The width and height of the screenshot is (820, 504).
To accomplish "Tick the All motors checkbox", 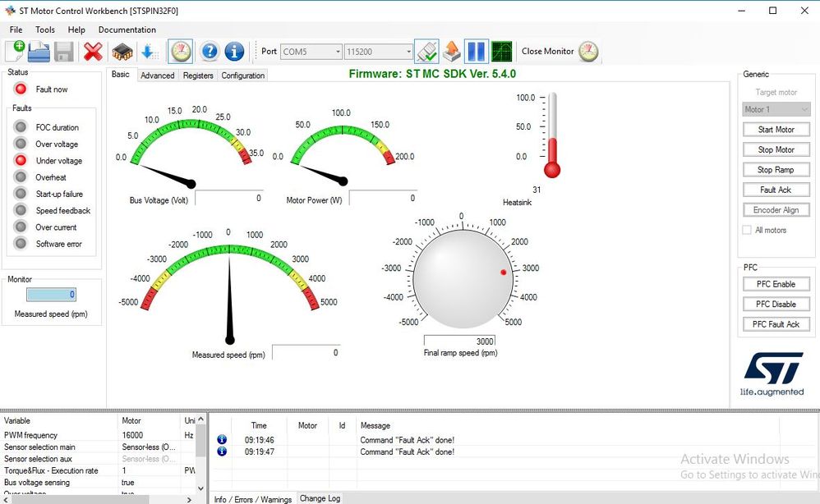I will pos(747,230).
